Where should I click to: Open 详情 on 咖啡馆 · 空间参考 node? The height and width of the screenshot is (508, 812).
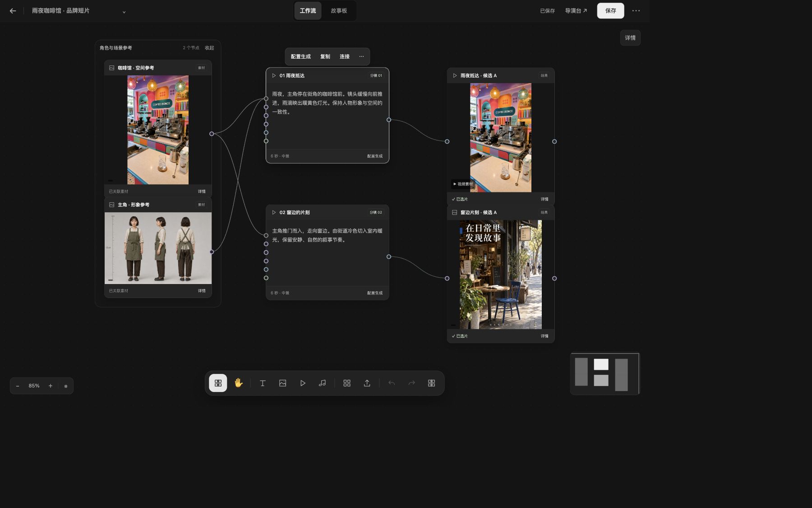tap(202, 191)
